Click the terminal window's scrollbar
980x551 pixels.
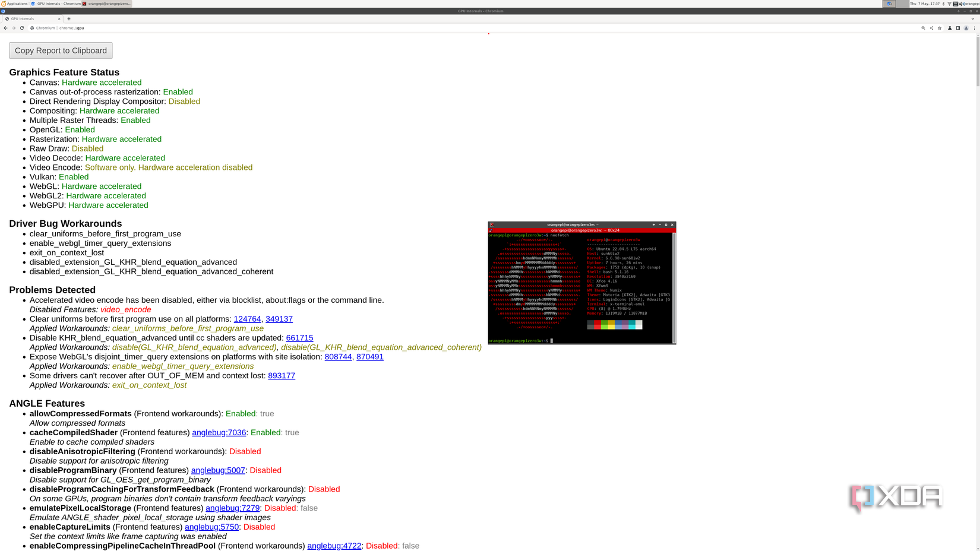pyautogui.click(x=674, y=287)
